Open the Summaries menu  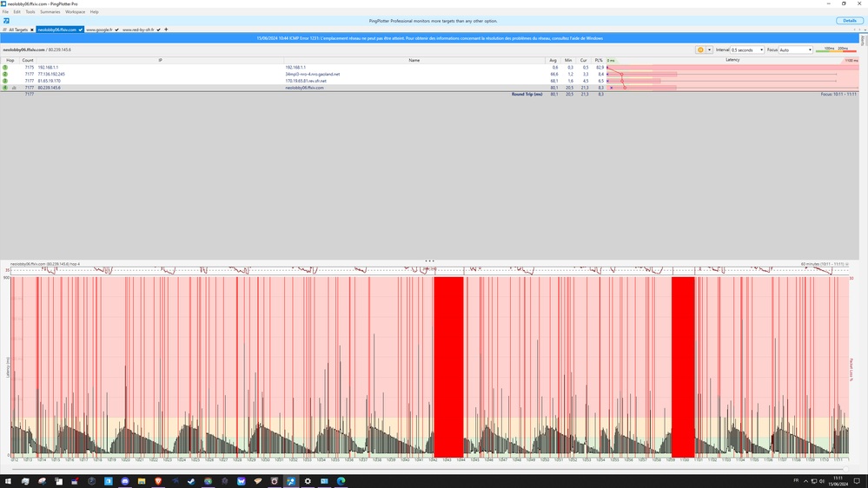[50, 12]
